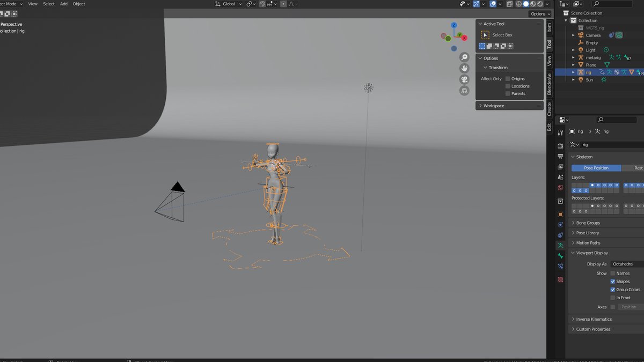Enable the Locations checkbox
The image size is (644, 362).
point(508,86)
